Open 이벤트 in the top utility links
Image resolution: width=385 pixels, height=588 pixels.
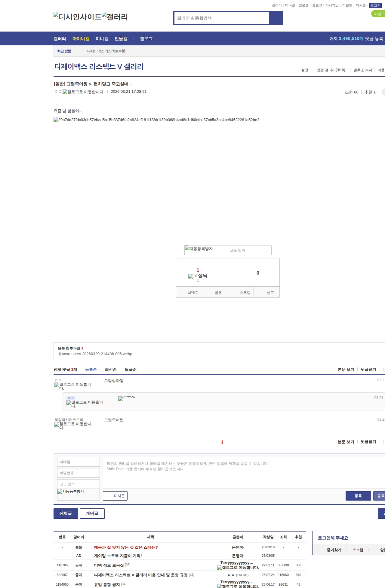tap(347, 5)
